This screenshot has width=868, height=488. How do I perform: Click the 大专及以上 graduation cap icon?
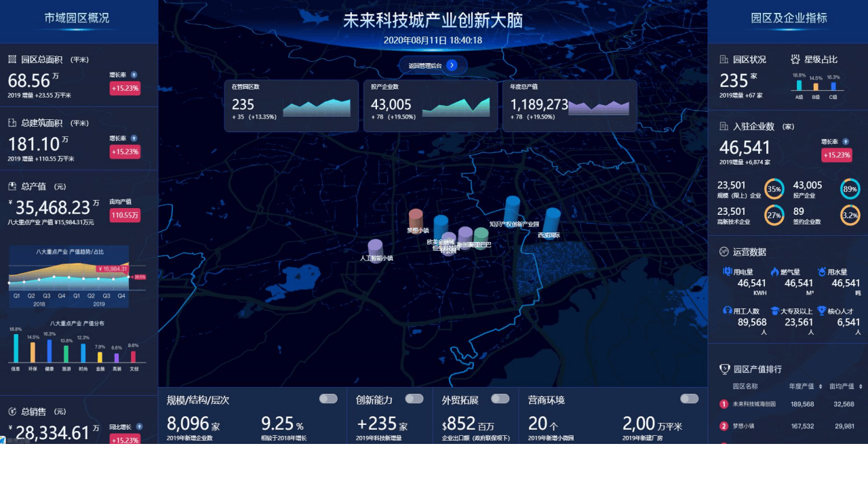774,310
